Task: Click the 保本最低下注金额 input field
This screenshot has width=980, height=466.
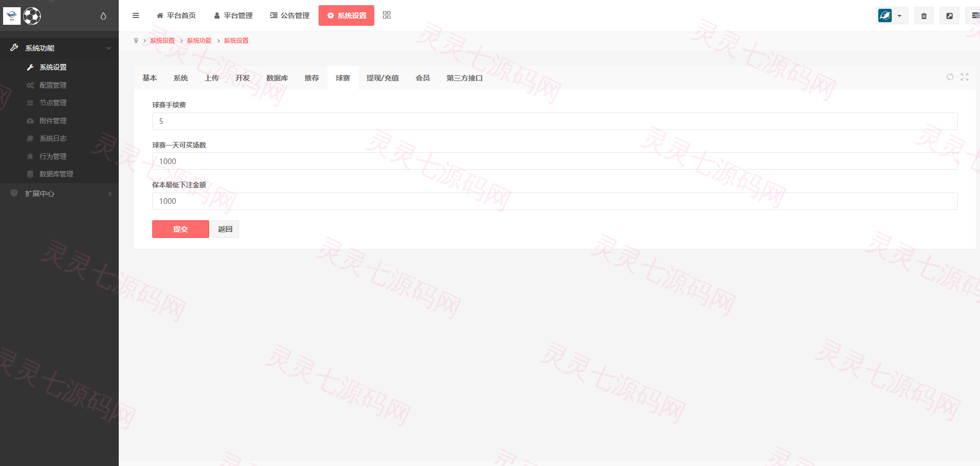Action: click(x=555, y=201)
